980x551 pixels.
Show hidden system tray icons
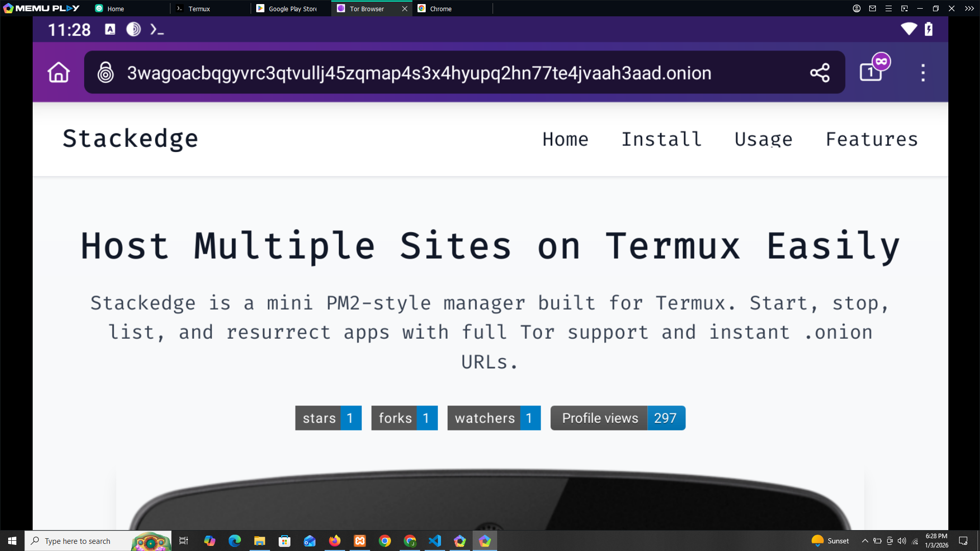point(865,541)
